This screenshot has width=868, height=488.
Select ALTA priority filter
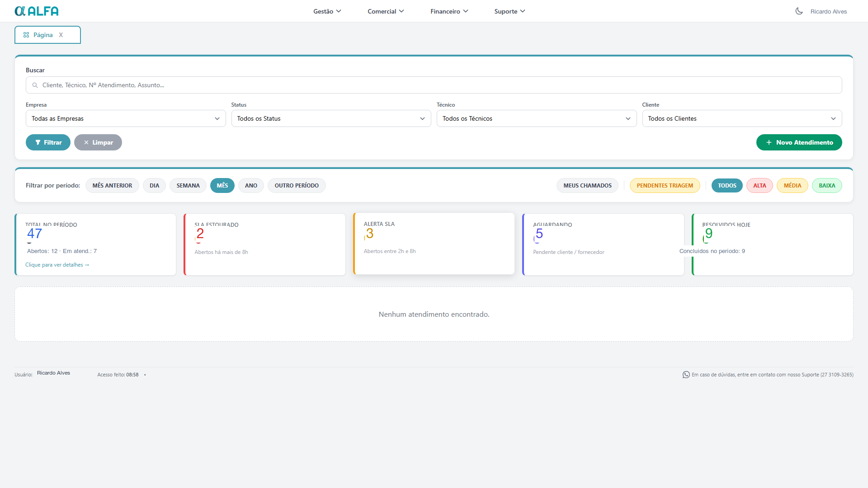[x=759, y=185]
